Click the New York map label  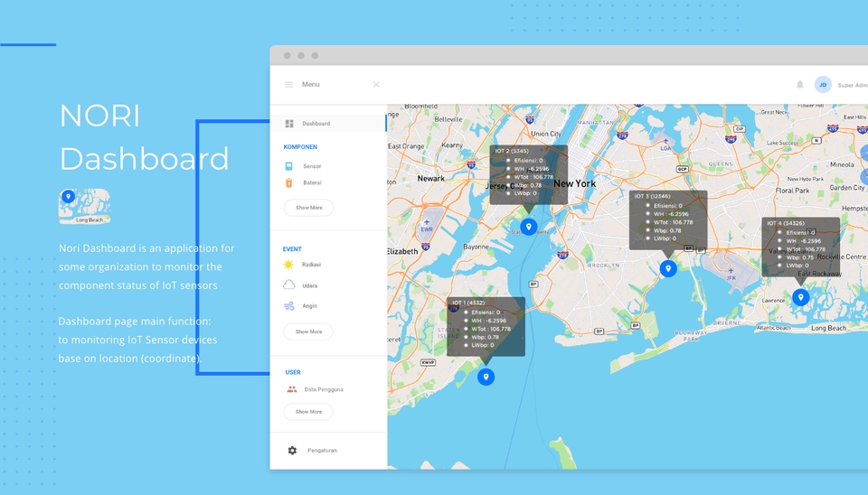tap(575, 183)
